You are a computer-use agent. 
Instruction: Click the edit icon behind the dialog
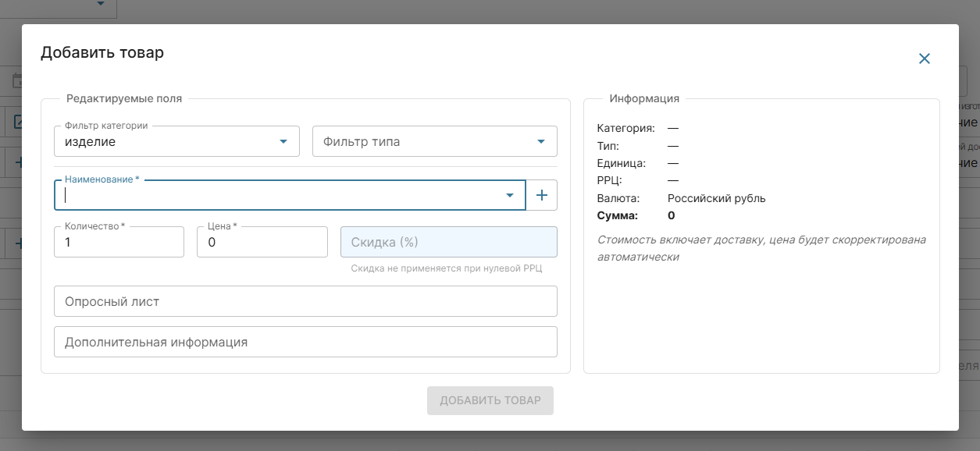click(17, 122)
